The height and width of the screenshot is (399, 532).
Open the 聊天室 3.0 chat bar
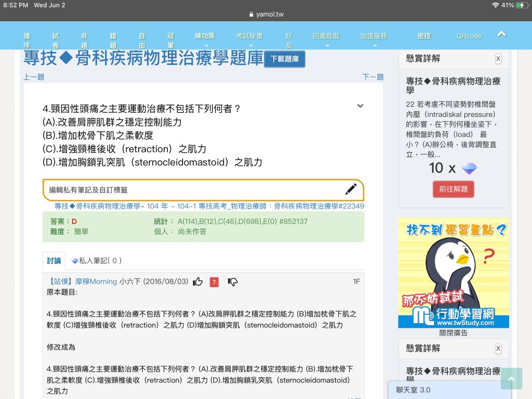tap(442, 390)
